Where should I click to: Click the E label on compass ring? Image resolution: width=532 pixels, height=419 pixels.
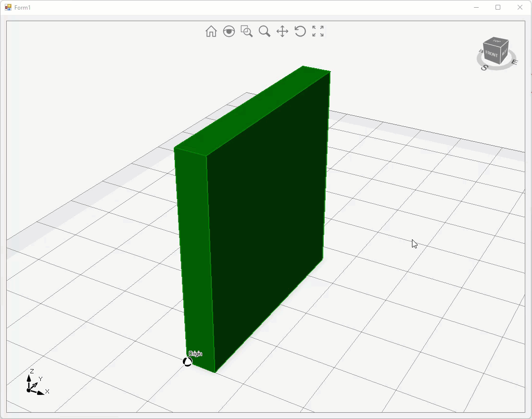coord(514,62)
